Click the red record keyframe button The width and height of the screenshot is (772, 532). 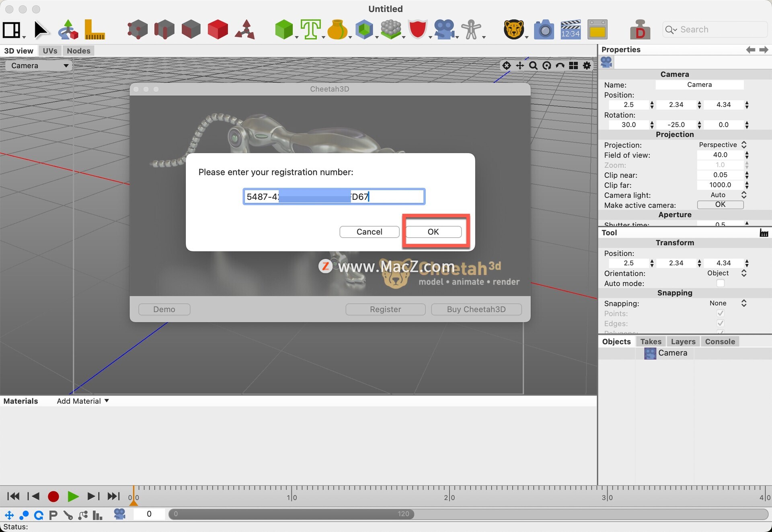[53, 497]
